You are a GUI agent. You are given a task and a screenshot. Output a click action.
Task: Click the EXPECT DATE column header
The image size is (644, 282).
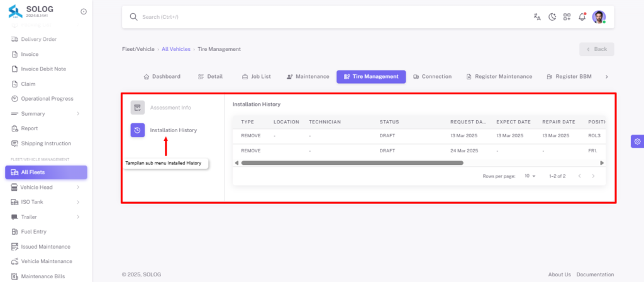[x=513, y=122]
